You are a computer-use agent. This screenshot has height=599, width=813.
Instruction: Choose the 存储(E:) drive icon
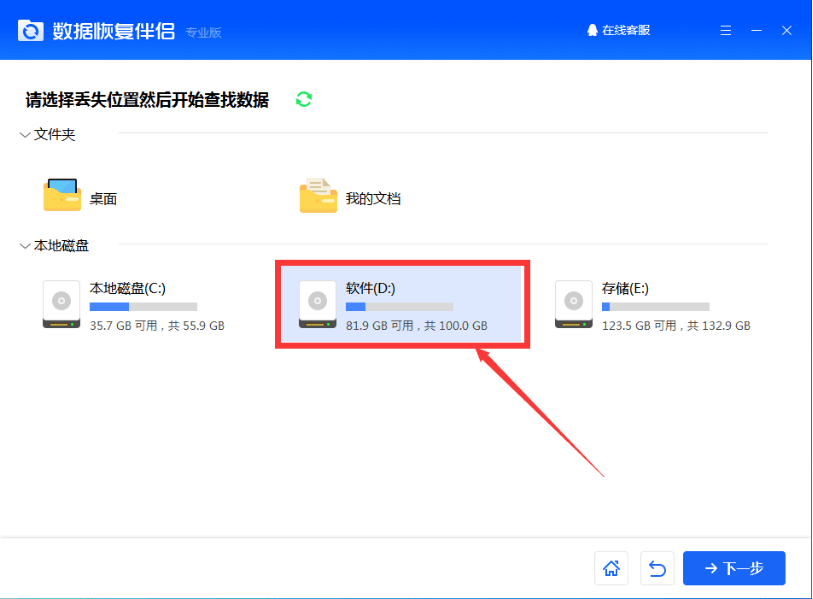click(x=574, y=304)
